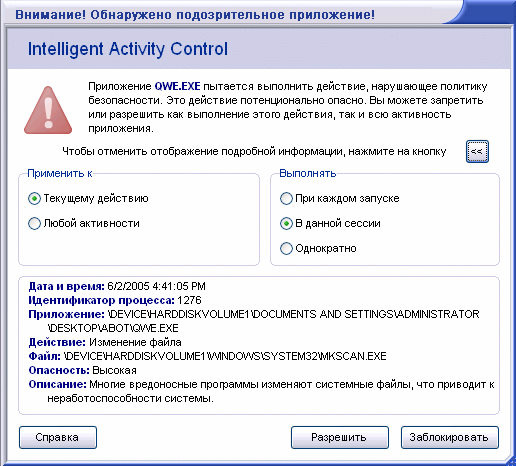Open help via the Справка button

point(58,437)
